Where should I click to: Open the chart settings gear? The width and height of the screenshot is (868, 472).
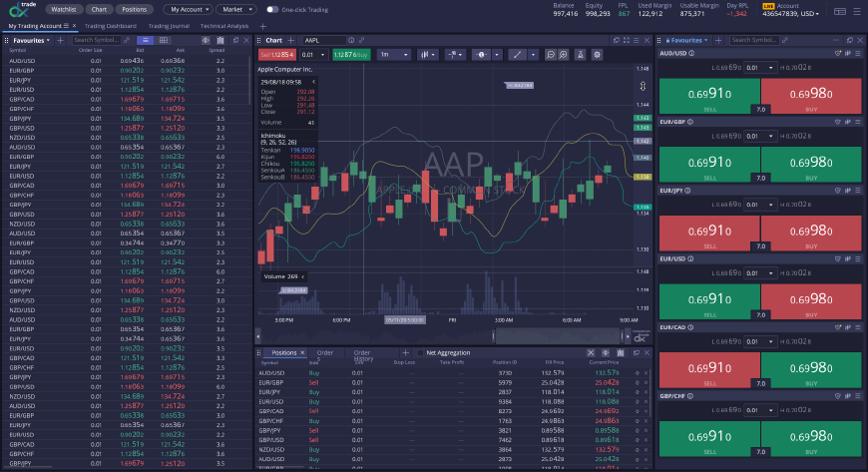(x=597, y=55)
